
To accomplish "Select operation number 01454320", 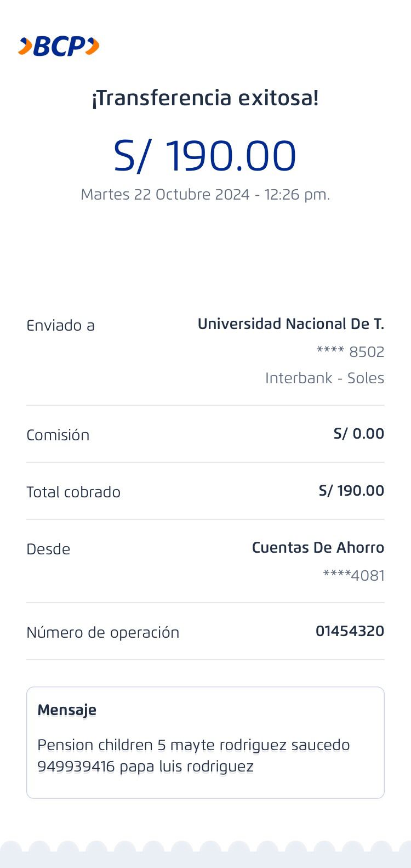I will coord(350,631).
